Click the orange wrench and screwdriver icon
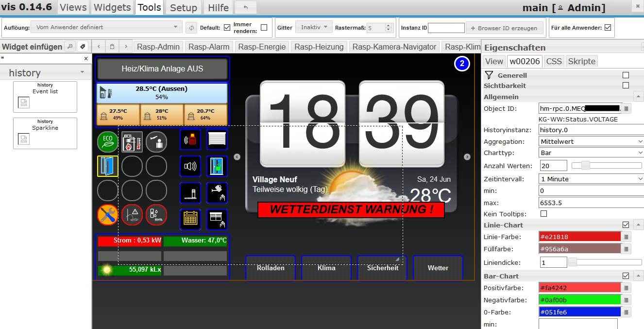 coord(107,215)
